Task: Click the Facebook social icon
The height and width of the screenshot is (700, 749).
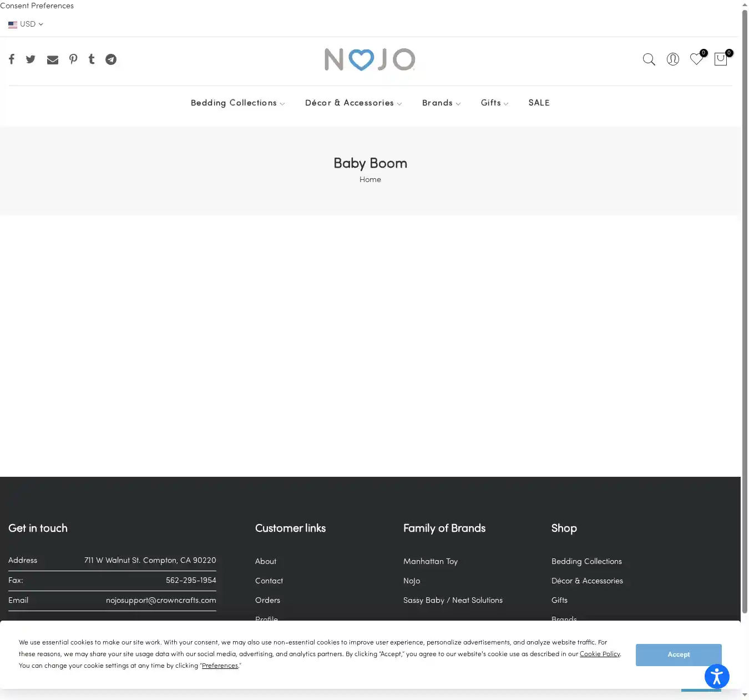Action: pyautogui.click(x=12, y=59)
